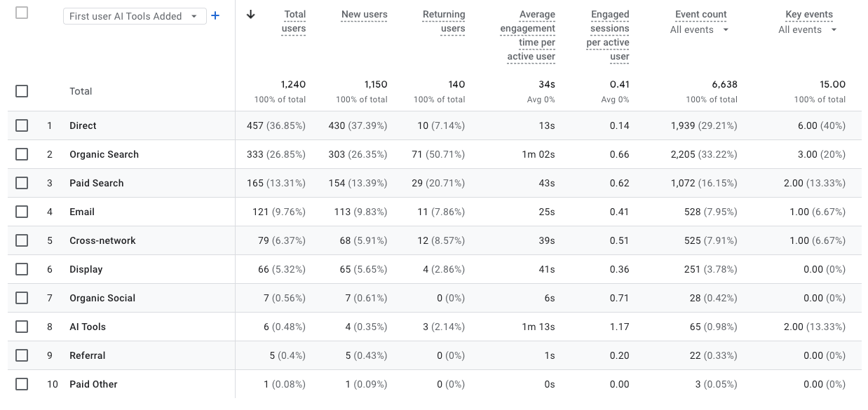Sort by Returning users column
This screenshot has width=868, height=410.
point(444,21)
